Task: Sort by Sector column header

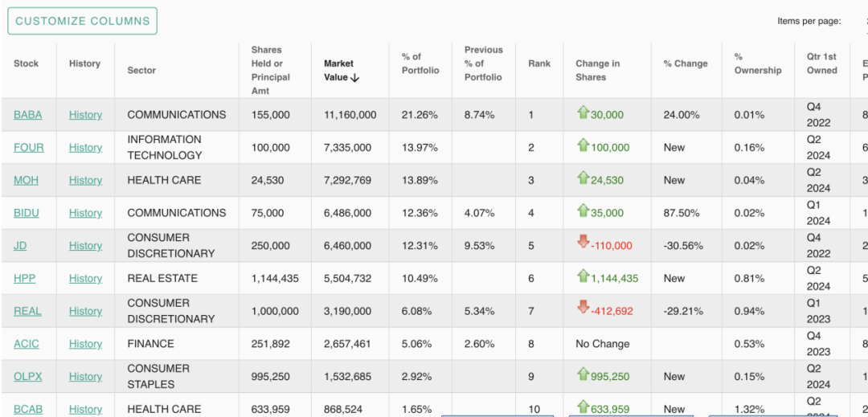Action: point(141,70)
